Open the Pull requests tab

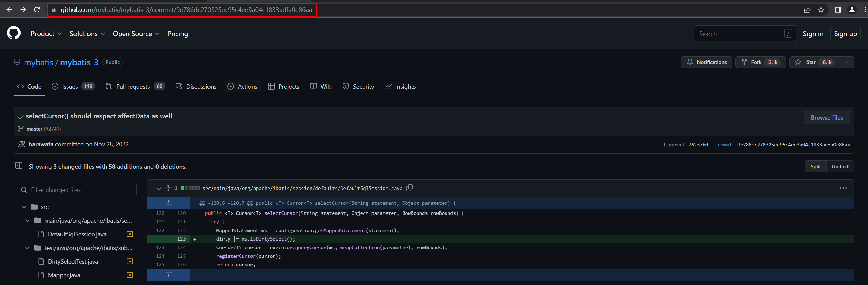pos(135,87)
